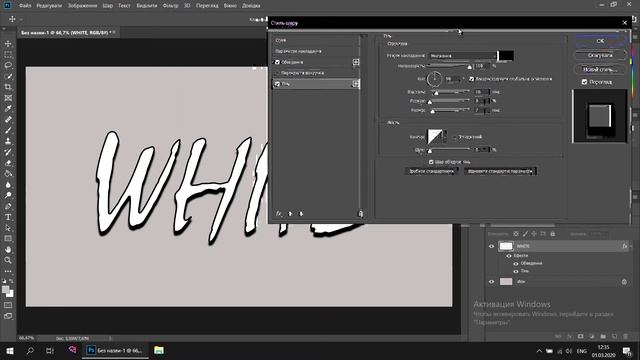640x360 pixels.
Task: Change screen mode icon at toolbox bottom
Action: point(8,316)
